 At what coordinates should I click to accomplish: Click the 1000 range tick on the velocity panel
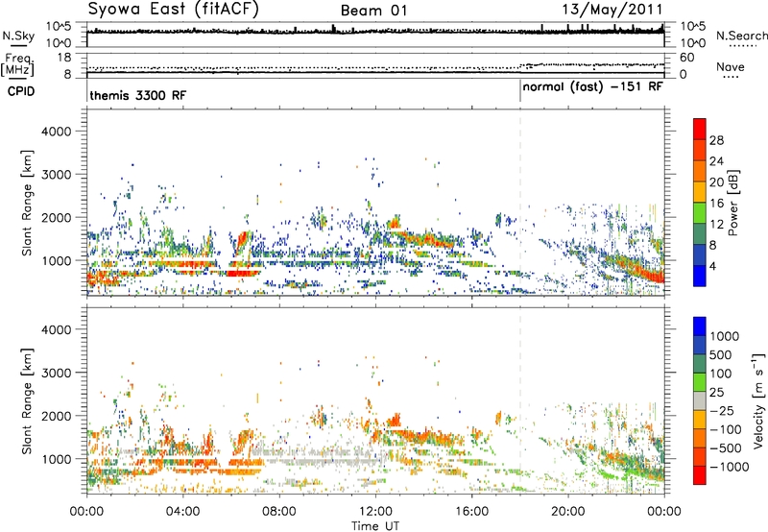(59, 459)
